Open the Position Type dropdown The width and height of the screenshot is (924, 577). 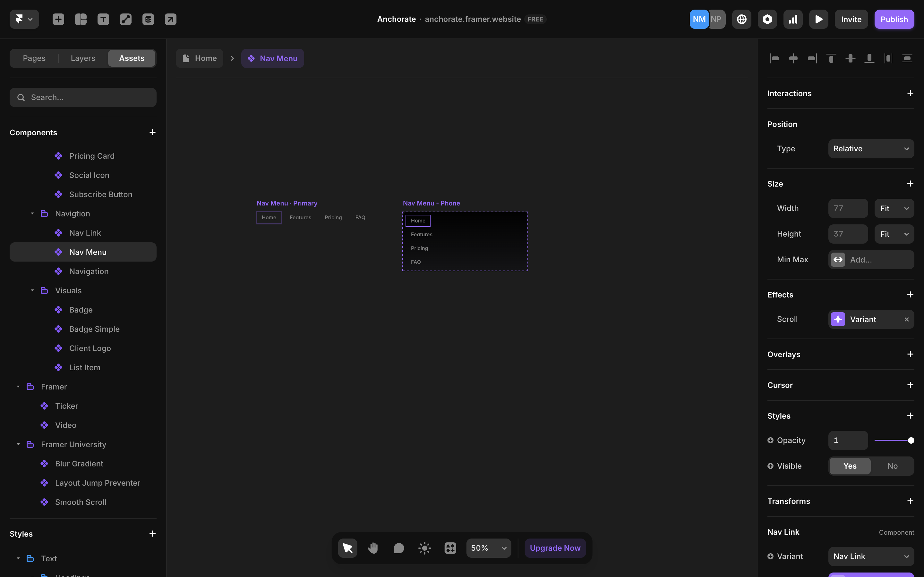click(x=871, y=149)
